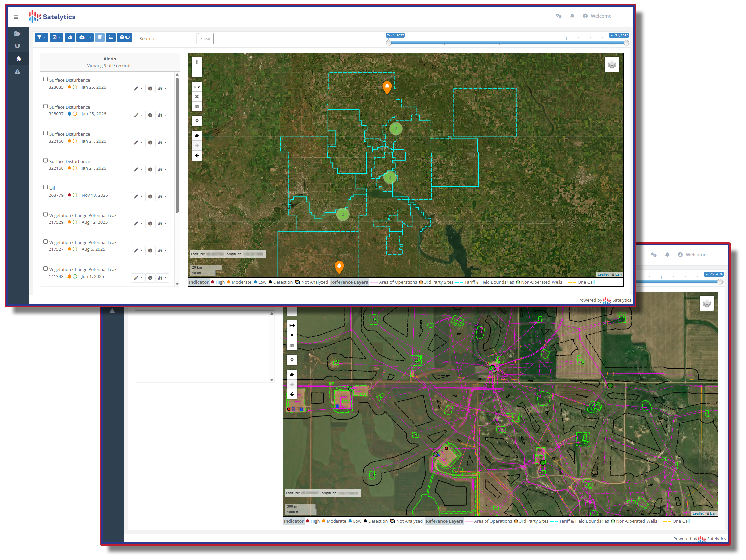Click the binoculars icon for alert 322168
The height and width of the screenshot is (560, 746).
click(162, 170)
